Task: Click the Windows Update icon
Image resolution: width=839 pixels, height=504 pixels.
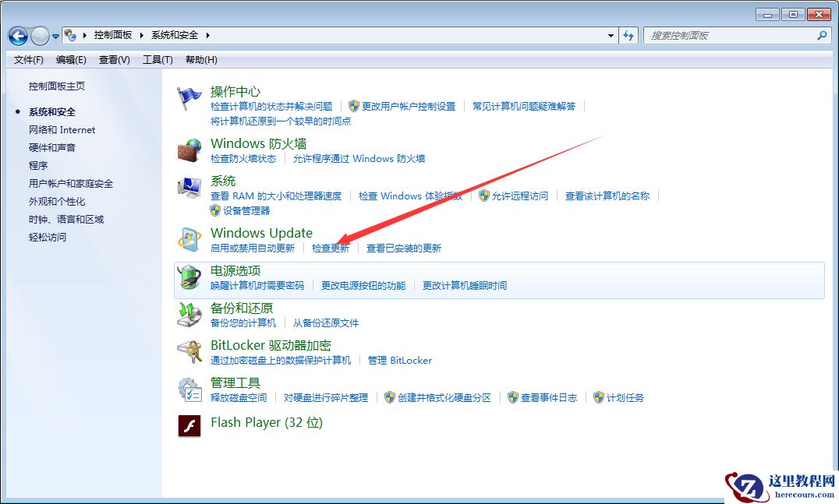Action: click(189, 239)
